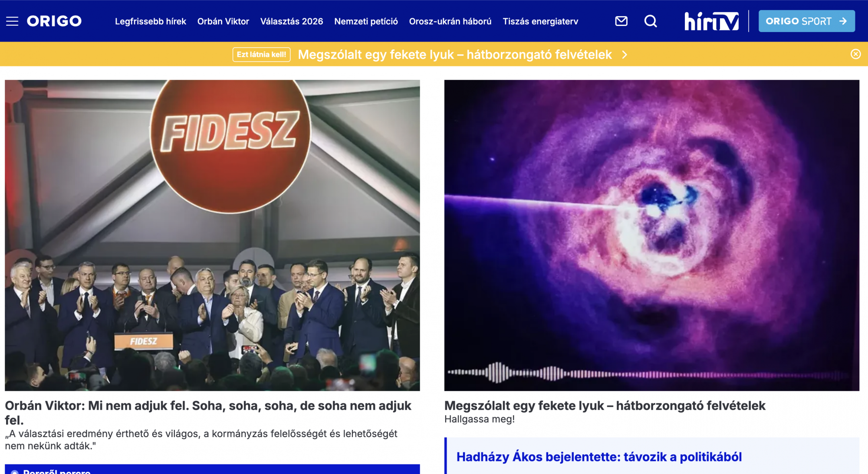Open the search magnifier icon
Screen dimensions: 868x474
[651, 21]
